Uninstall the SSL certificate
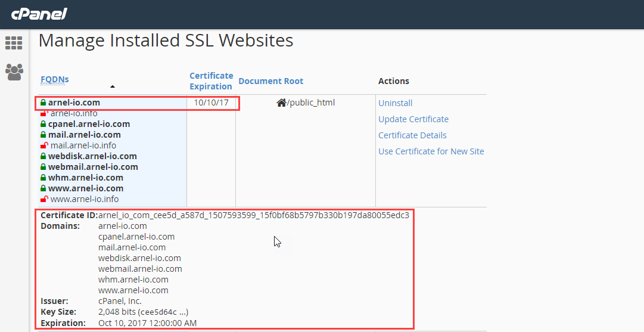644x332 pixels. point(396,103)
